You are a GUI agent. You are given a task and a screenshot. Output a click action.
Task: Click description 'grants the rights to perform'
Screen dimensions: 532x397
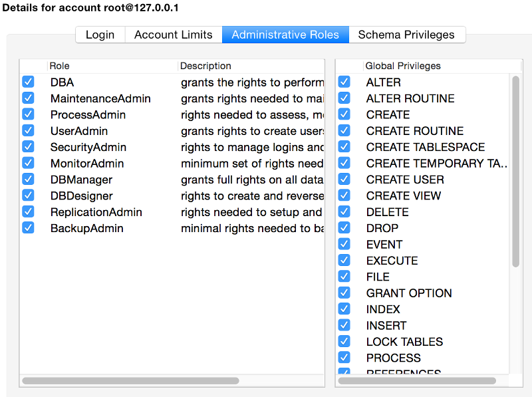253,82
